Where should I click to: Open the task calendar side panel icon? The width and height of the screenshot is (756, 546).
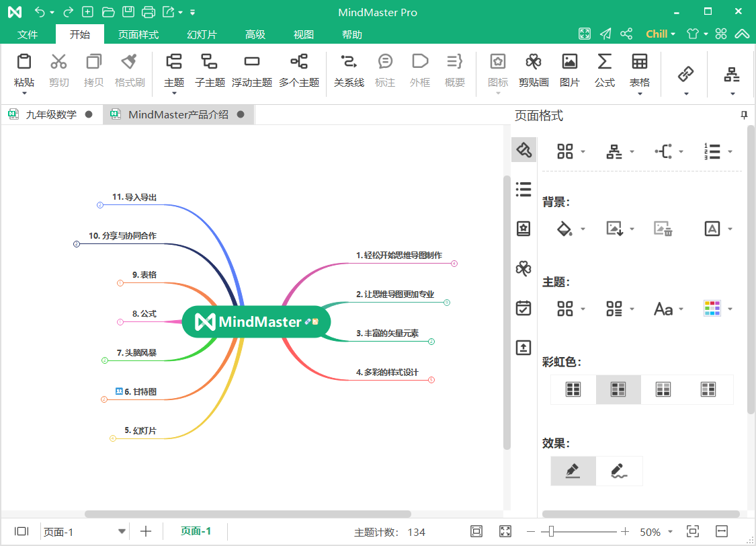523,308
